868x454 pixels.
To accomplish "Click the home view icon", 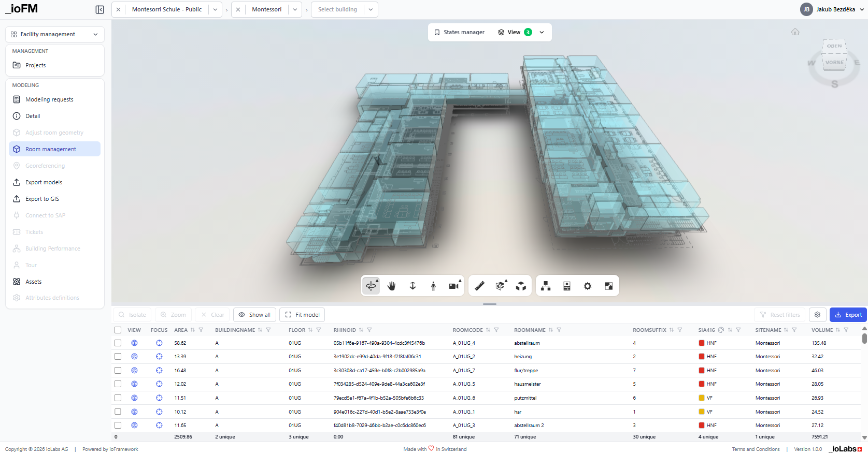I will pos(795,32).
